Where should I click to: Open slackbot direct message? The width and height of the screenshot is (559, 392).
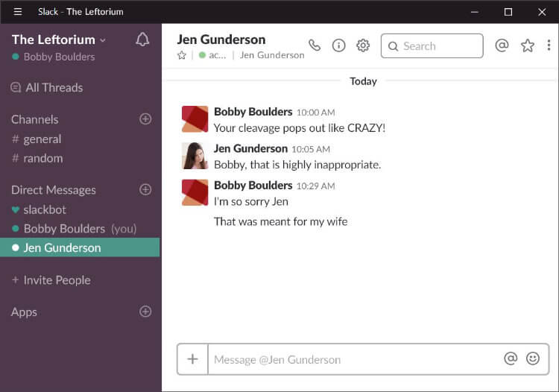(x=40, y=209)
